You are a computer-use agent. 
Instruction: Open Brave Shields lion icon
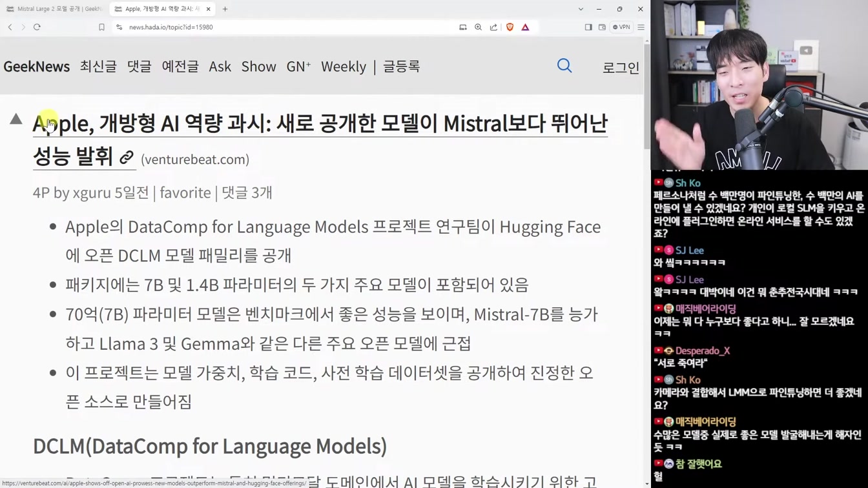(x=510, y=27)
